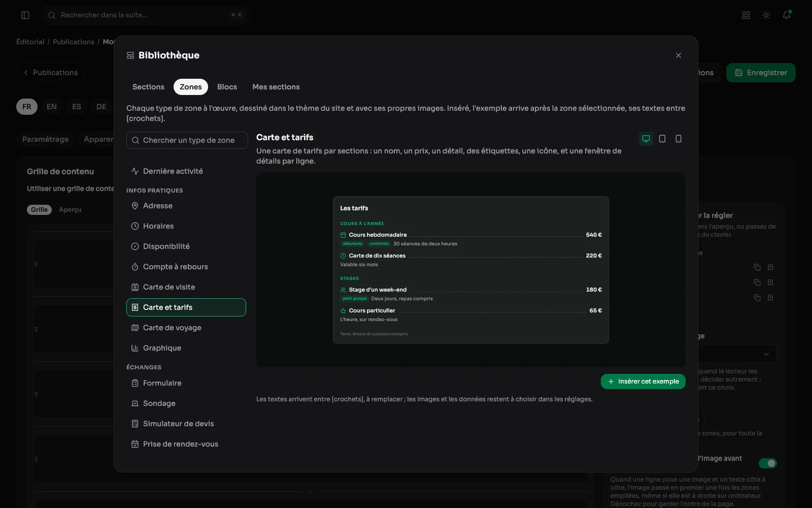
Task: Select desktop preview icon
Action: coord(646,139)
